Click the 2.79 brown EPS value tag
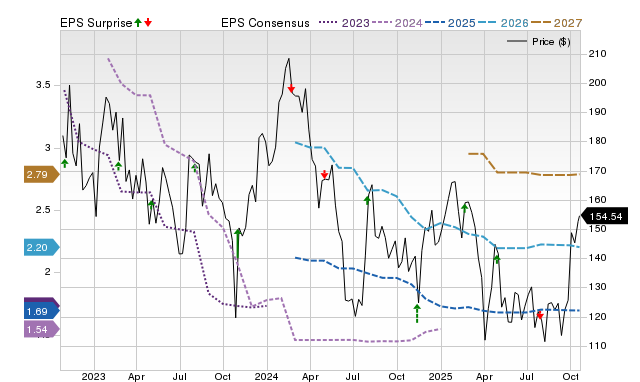Image resolution: width=640 pixels, height=382 pixels. [x=41, y=175]
